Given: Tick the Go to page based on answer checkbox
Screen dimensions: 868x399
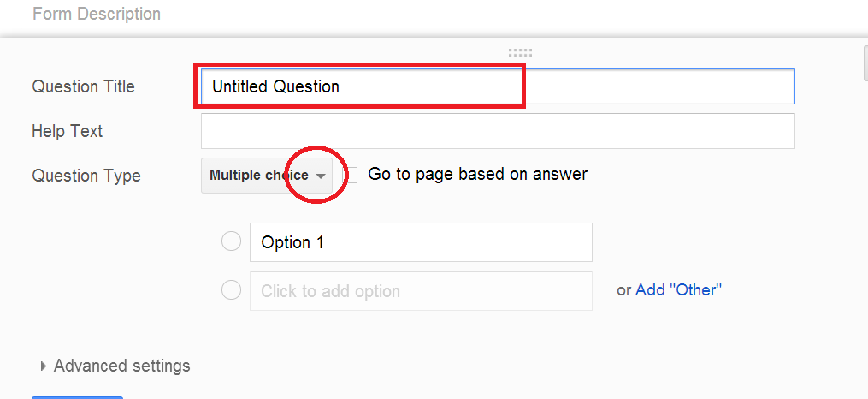Looking at the screenshot, I should click(x=351, y=175).
